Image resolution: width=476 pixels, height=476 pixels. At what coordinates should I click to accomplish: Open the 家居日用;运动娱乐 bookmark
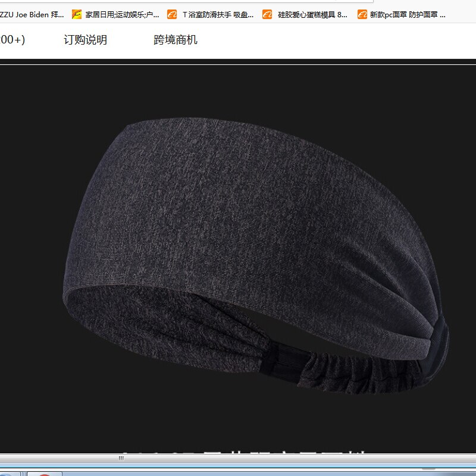[x=122, y=14]
